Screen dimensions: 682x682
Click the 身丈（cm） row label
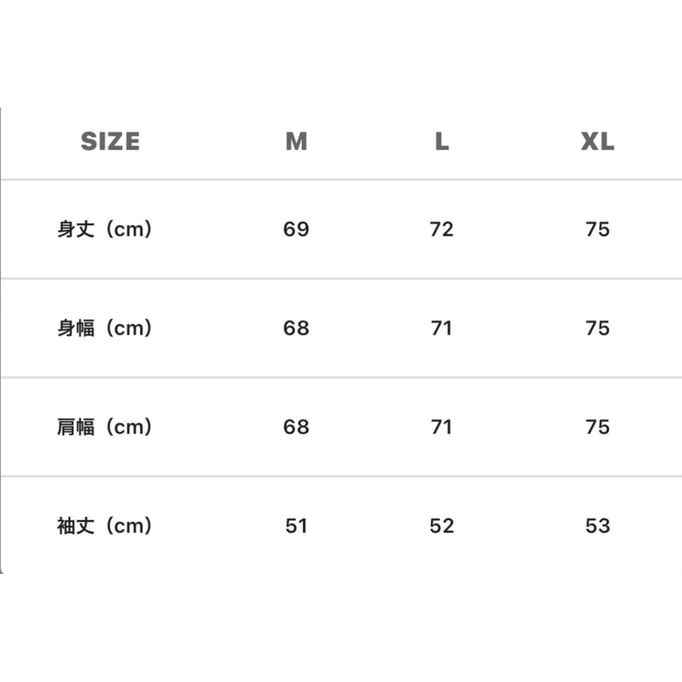point(104,229)
